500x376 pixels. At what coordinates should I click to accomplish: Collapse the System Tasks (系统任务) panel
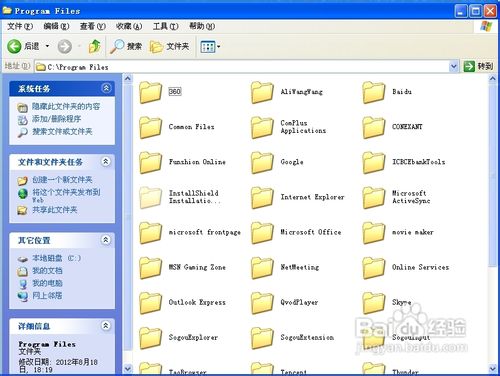(106, 88)
